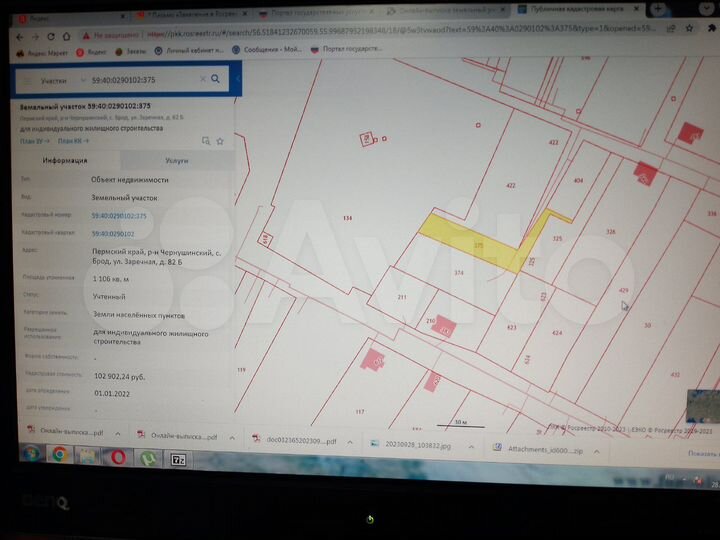The image size is (720, 540).
Task: Expand options for second Онлайн-выписка pdf download
Action: click(232, 438)
